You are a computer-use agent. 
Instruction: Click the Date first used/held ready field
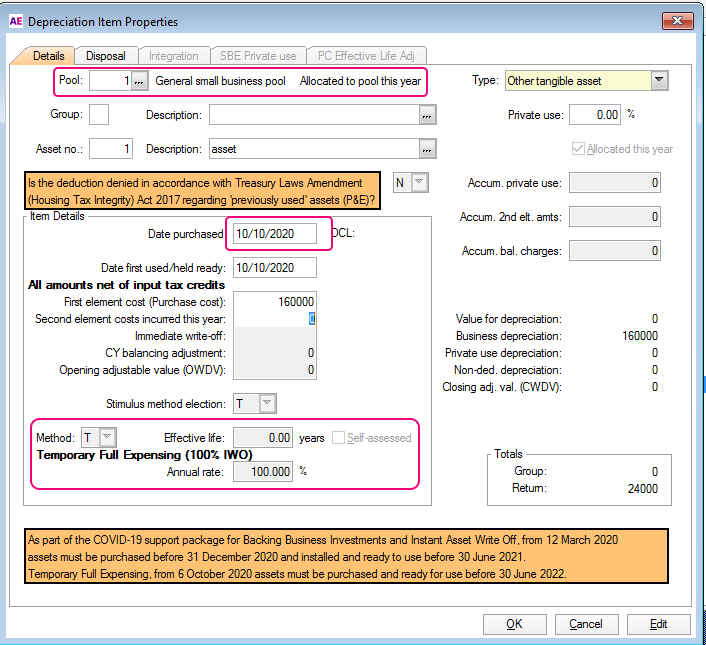tap(275, 268)
